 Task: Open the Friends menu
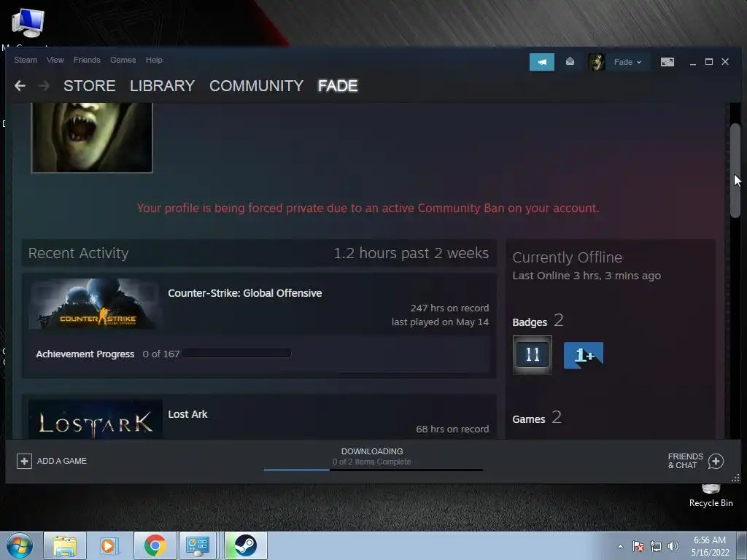87,60
